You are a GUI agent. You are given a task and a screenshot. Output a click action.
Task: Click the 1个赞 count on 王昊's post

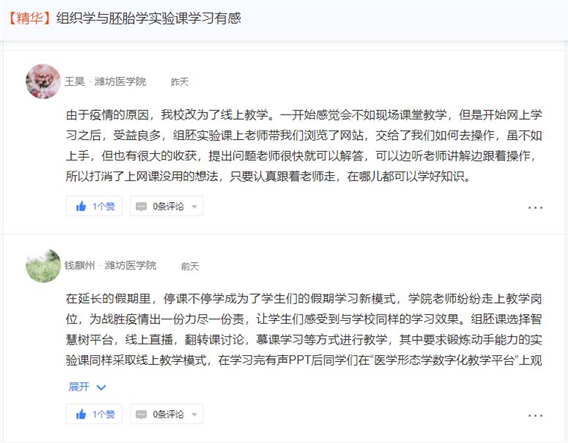click(x=103, y=206)
